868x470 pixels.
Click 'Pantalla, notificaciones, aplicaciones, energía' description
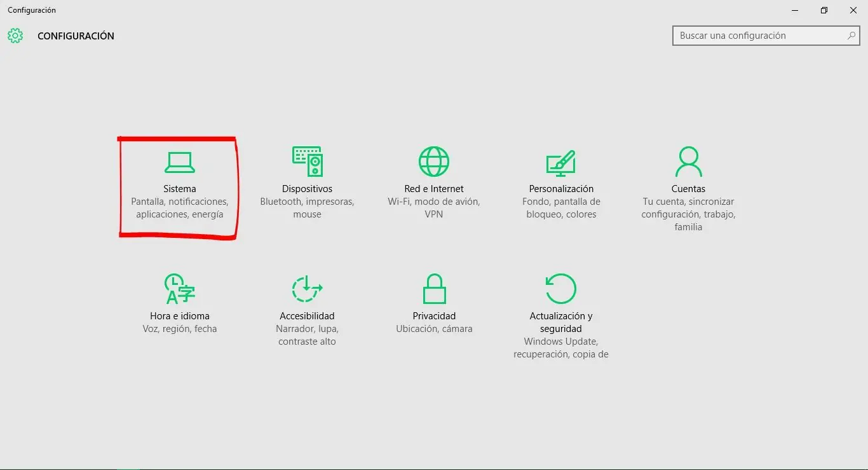(x=180, y=208)
